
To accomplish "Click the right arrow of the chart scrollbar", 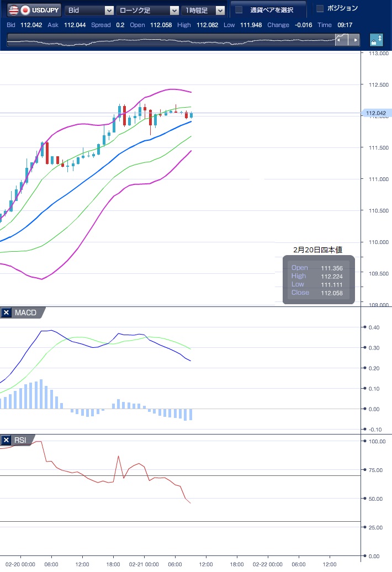I will click(356, 40).
